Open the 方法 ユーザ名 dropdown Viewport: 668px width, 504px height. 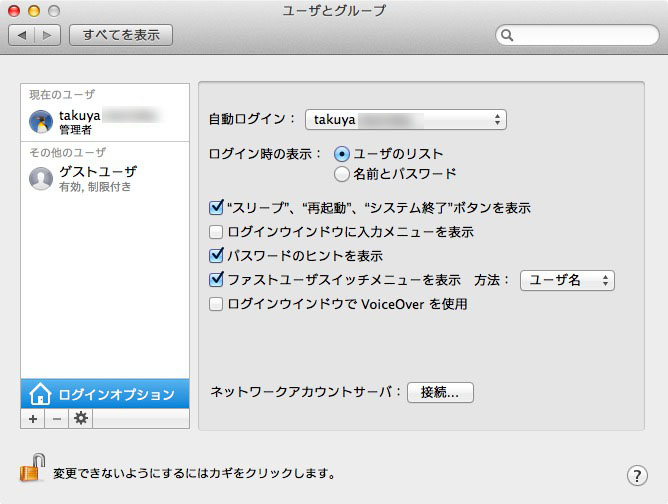(x=567, y=280)
